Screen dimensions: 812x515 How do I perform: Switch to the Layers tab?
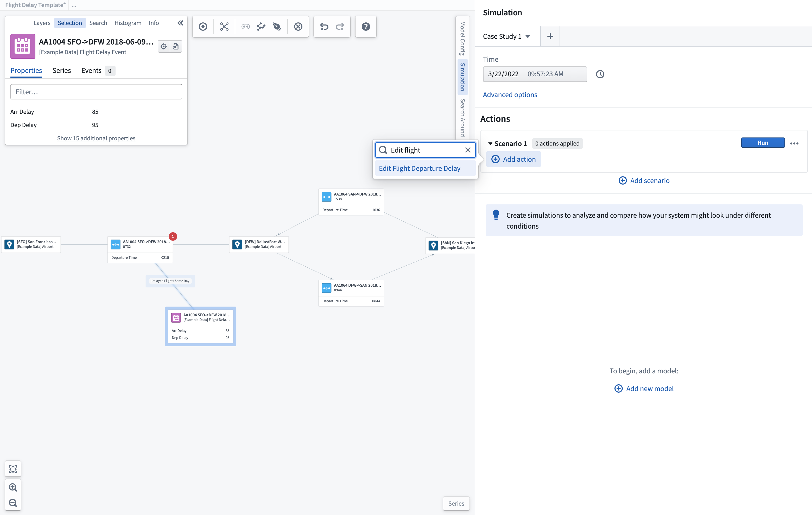[42, 23]
